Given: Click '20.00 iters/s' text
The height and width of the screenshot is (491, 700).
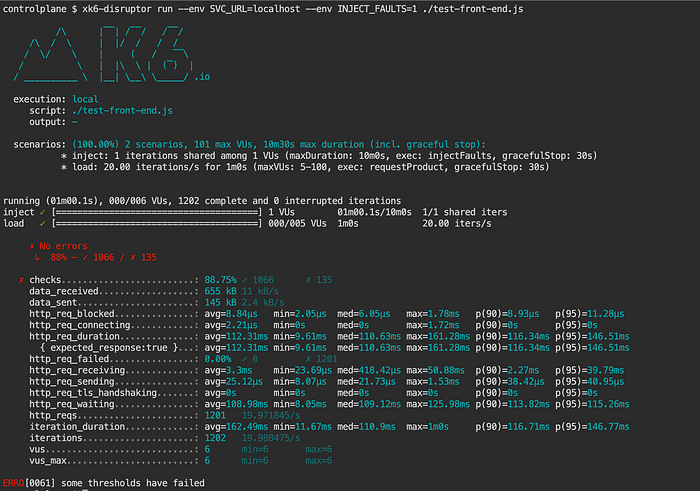Looking at the screenshot, I should (457, 223).
